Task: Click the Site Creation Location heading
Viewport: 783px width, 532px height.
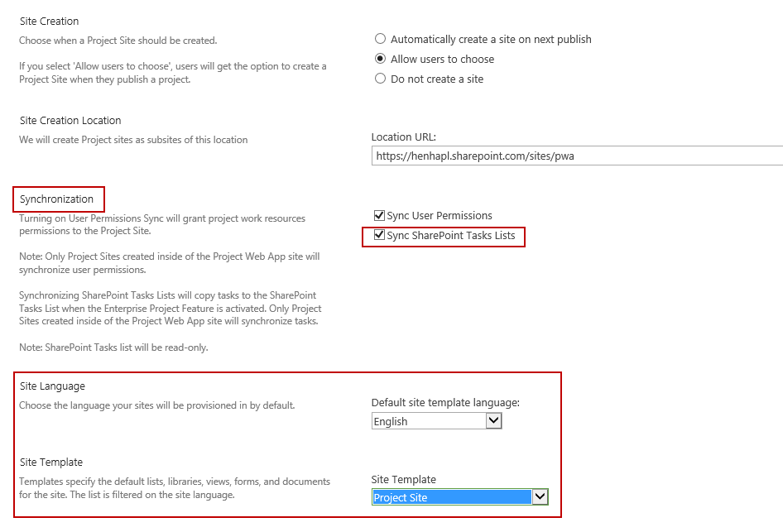Action: click(70, 120)
